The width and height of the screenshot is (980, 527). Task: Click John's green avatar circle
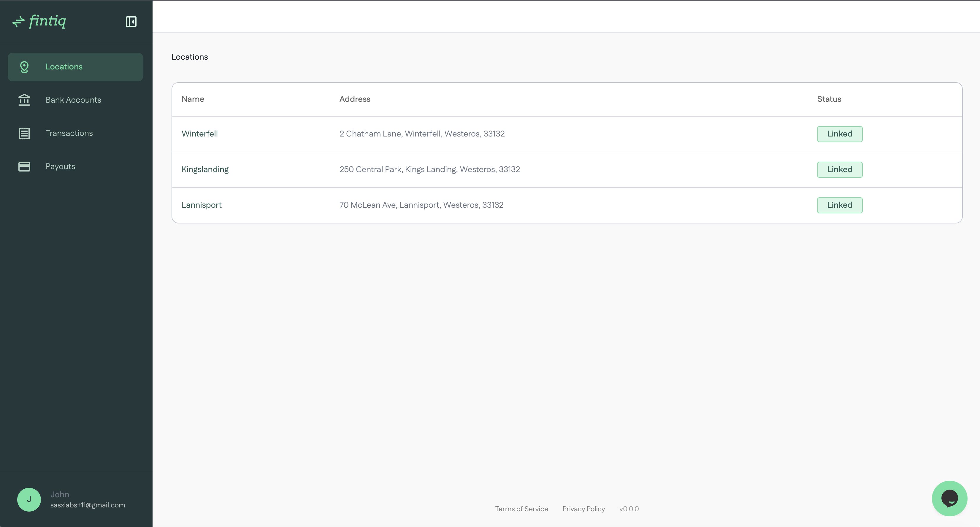pos(29,500)
